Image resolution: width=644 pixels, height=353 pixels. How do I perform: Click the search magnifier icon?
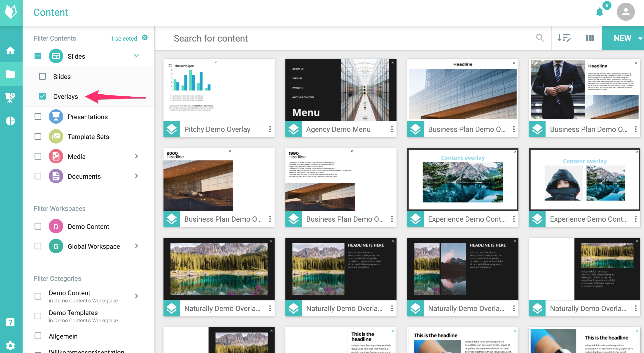point(540,38)
